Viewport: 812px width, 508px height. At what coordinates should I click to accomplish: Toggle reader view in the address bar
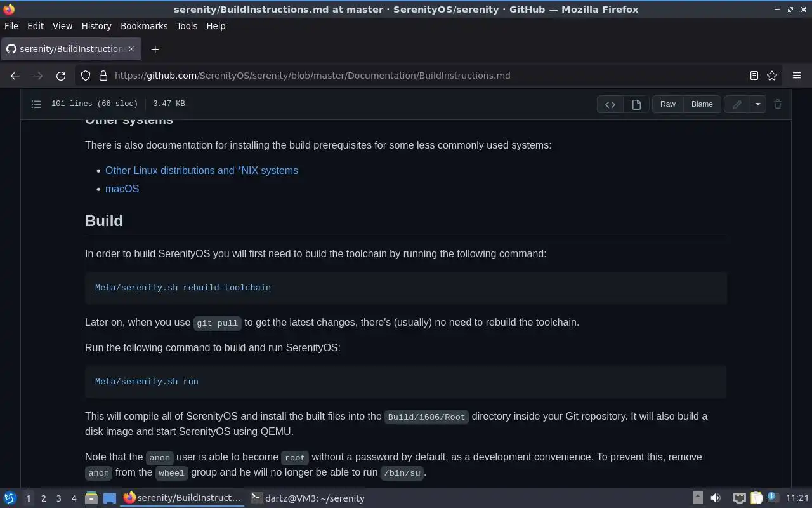754,76
